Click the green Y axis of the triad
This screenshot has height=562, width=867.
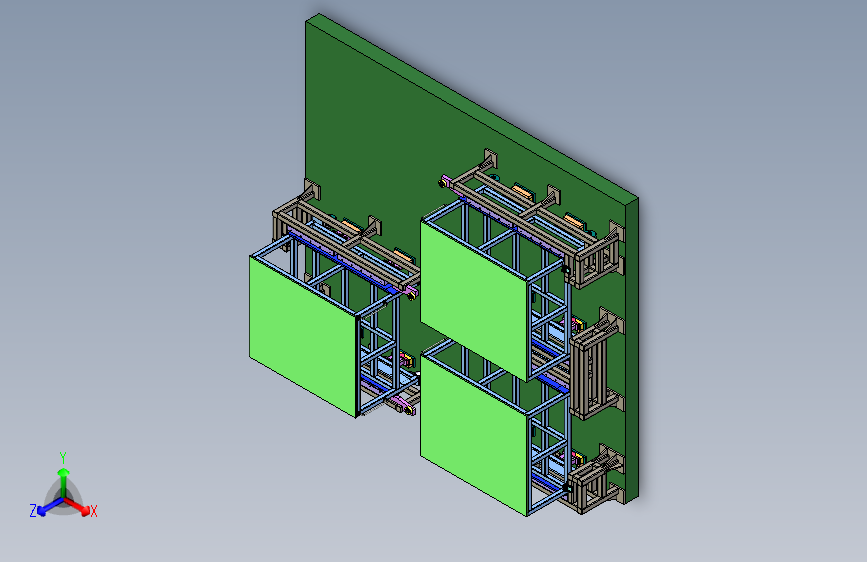click(64, 482)
